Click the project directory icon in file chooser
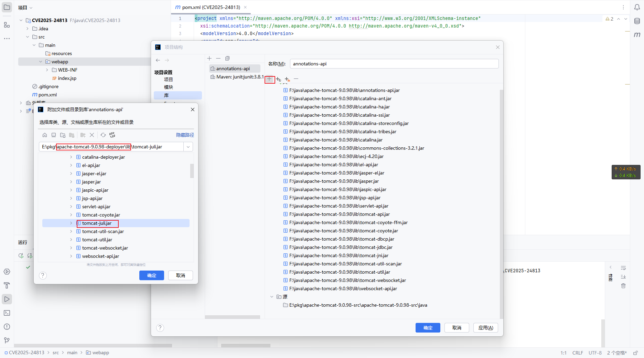Screen dimensions: 644x358 63,135
